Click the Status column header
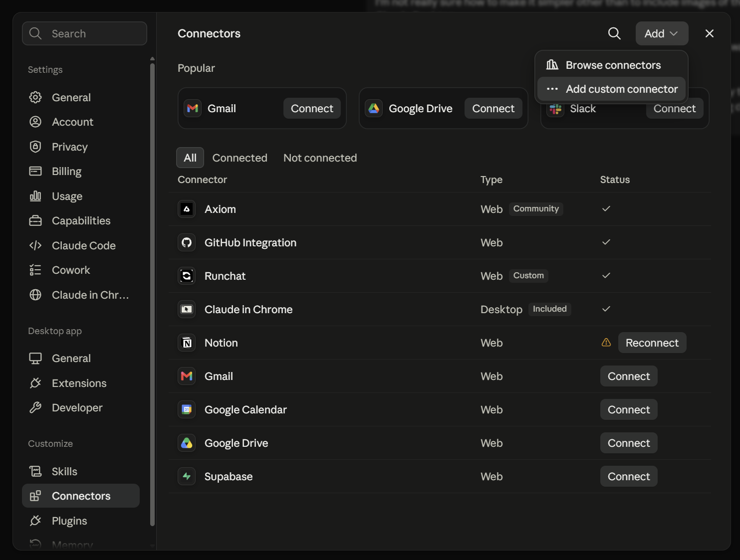 point(615,180)
